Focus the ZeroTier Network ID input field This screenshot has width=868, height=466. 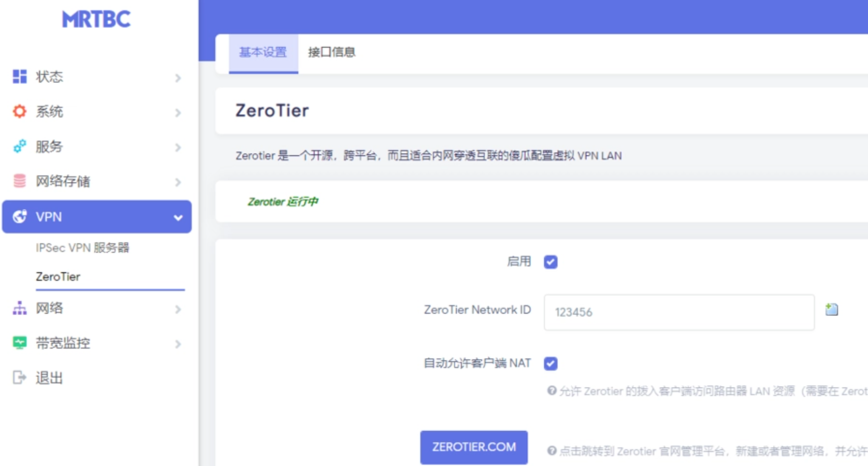click(679, 312)
